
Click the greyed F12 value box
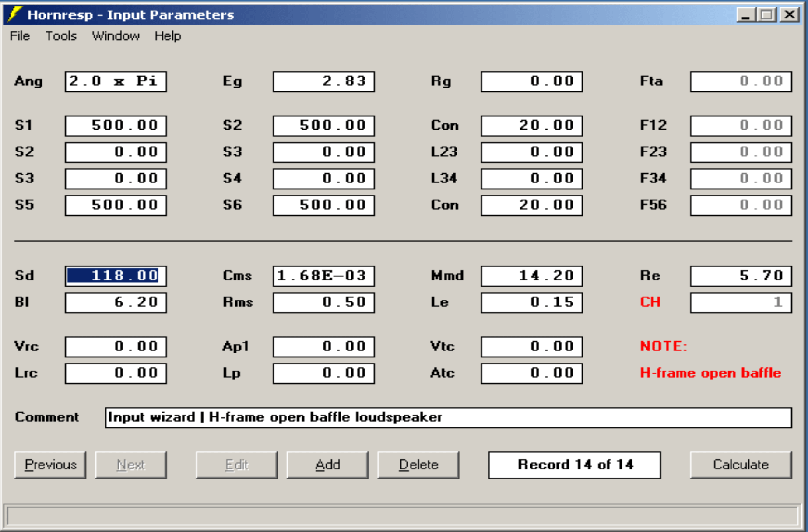[741, 126]
